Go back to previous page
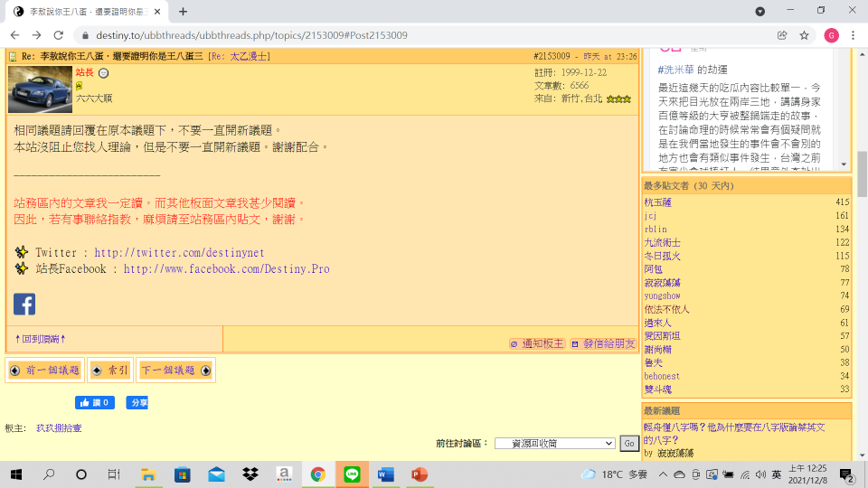 (x=15, y=35)
